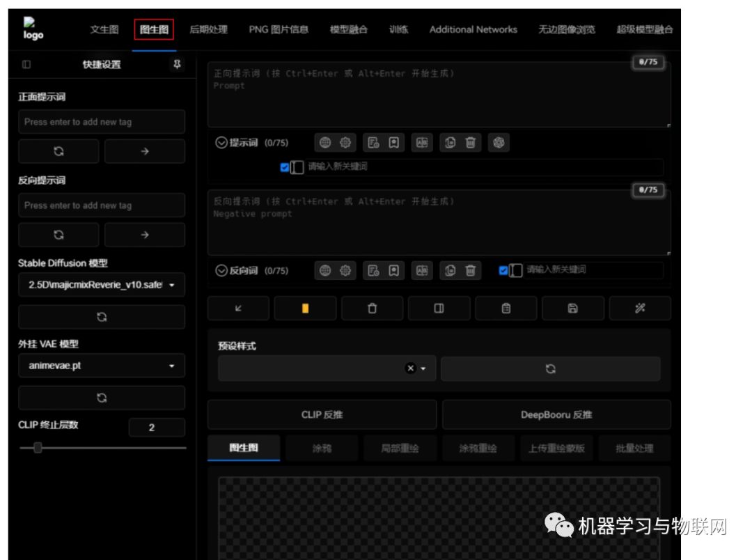Copy prompt using copy icon in 提示词 row
Screen dimensions: 752x560
[450, 143]
